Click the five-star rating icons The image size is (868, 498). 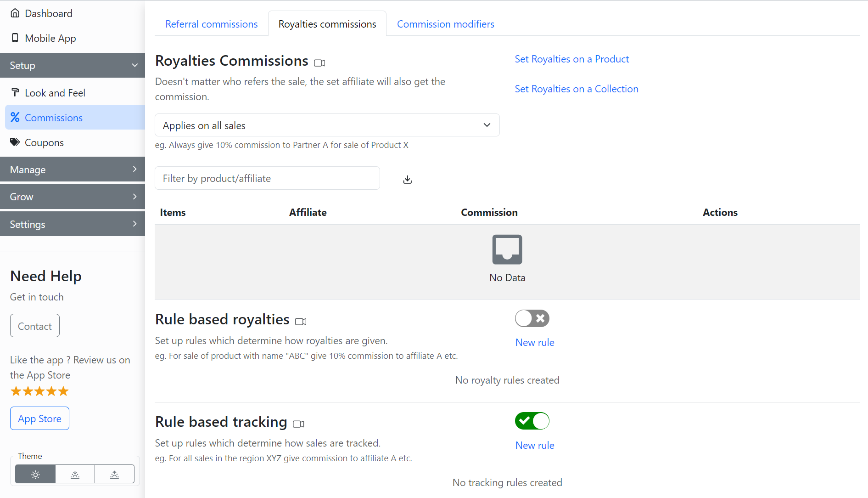click(39, 391)
